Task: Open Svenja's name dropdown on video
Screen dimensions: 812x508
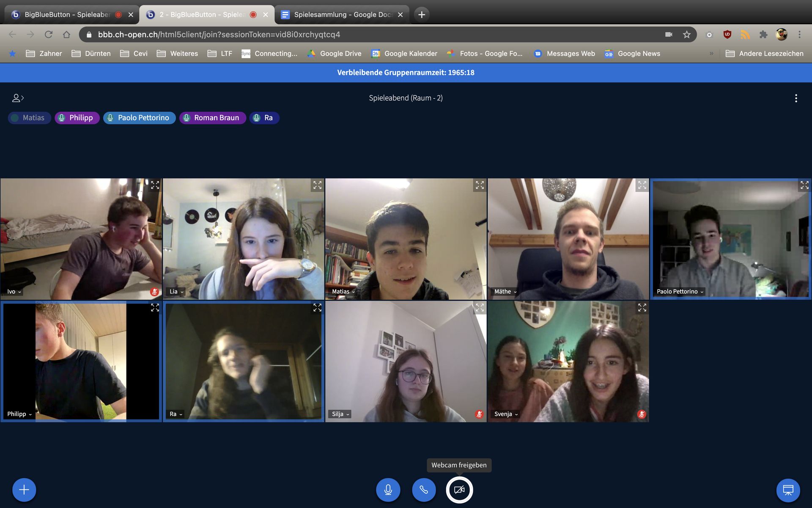Action: point(506,414)
